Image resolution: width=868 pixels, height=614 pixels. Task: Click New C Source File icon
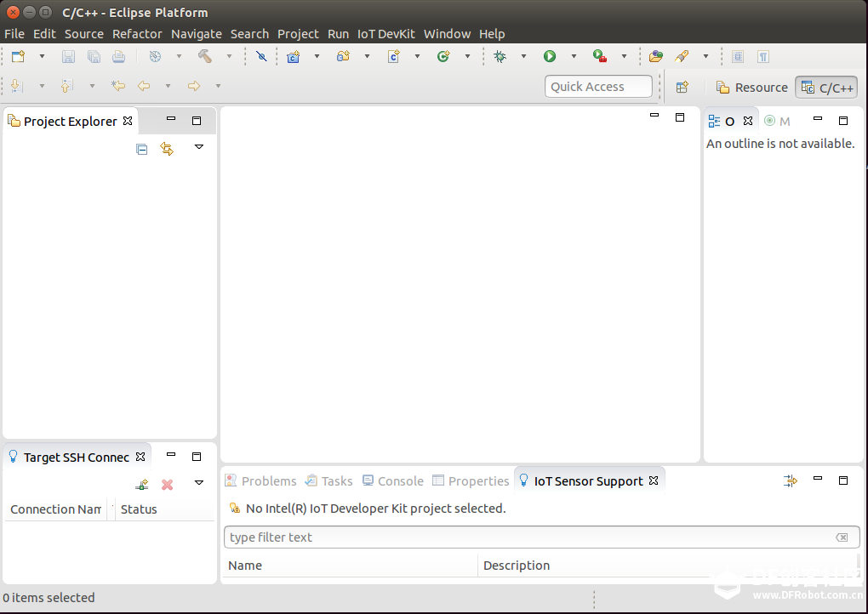[394, 56]
